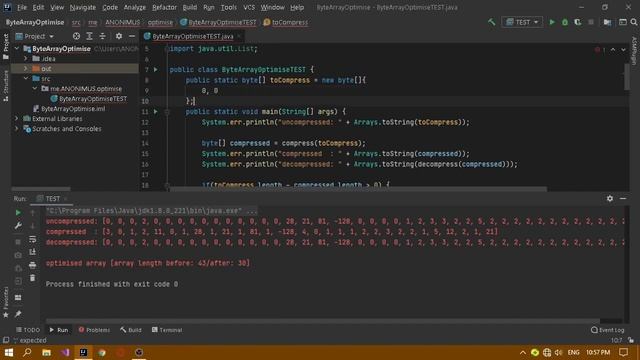Collapse me.ANONIMUS.optimise package

pos(35,89)
